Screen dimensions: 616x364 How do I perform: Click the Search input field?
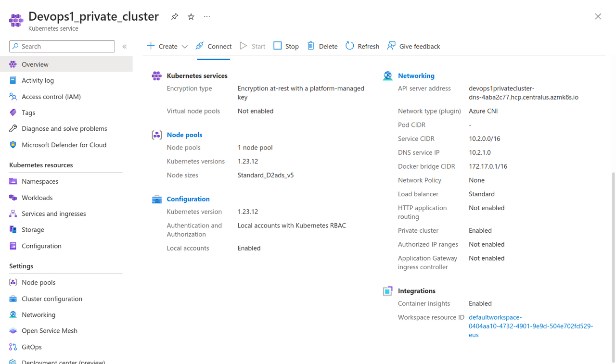62,46
